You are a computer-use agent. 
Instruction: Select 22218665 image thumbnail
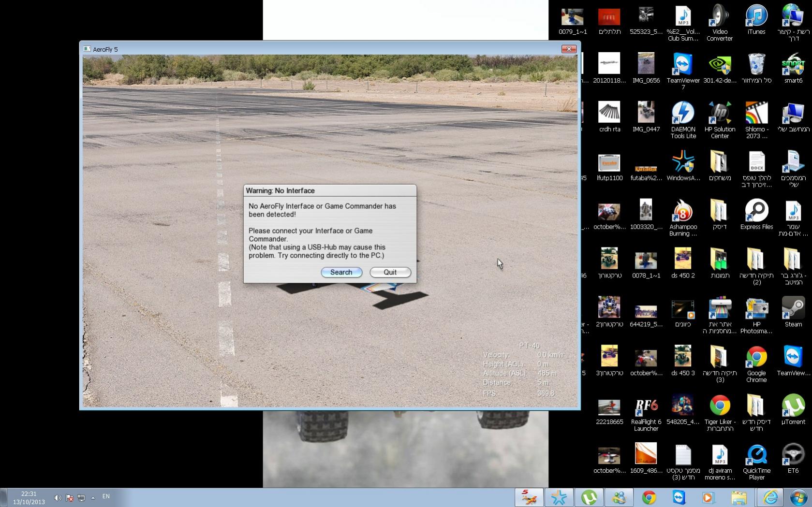(609, 412)
